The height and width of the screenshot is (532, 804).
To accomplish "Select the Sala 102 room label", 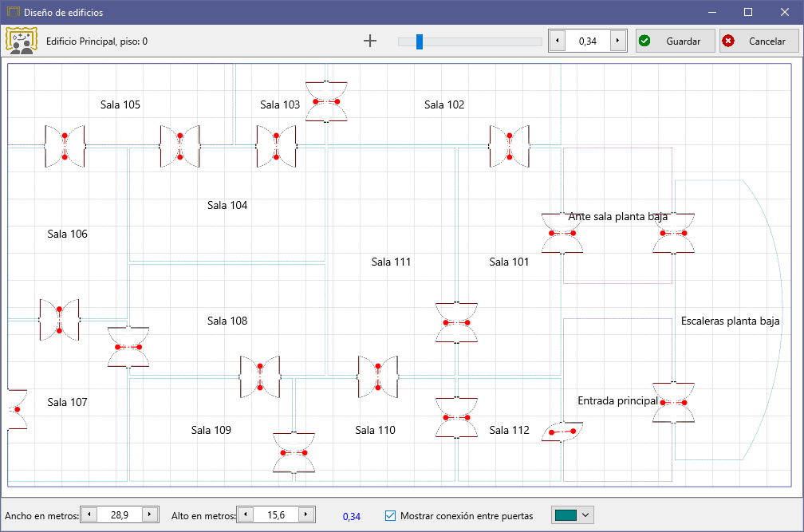I will click(444, 104).
